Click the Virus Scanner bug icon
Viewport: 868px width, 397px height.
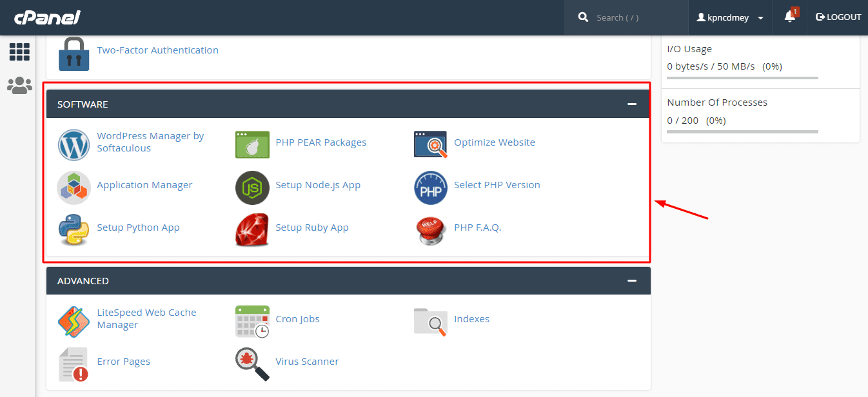point(252,363)
